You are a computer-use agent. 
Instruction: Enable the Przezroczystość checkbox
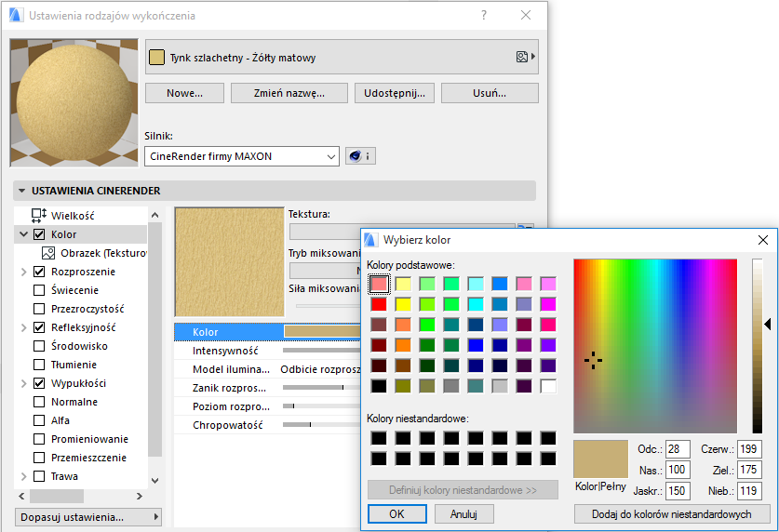(x=39, y=309)
